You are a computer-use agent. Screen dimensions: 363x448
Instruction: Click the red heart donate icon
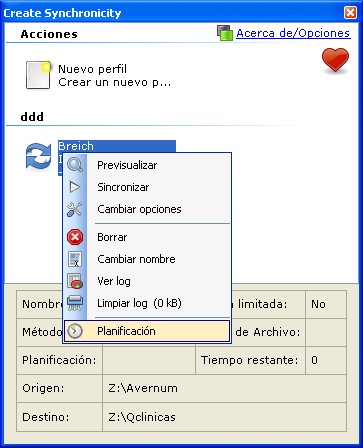[x=335, y=60]
